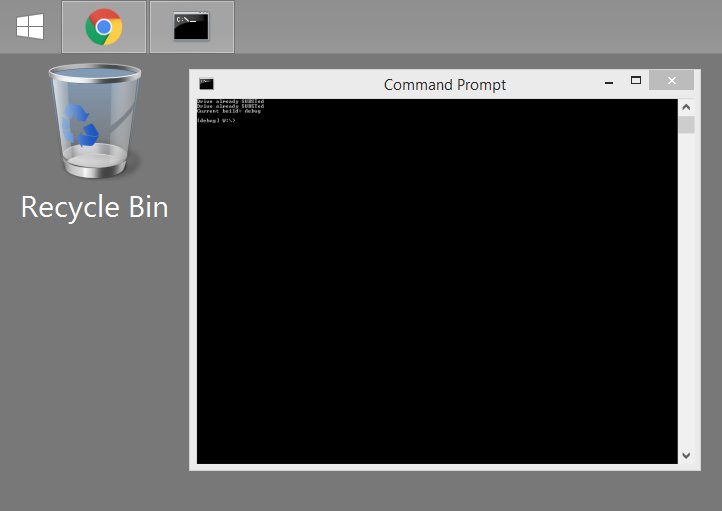Maximize the Command Prompt window
The image size is (722, 511).
point(636,81)
